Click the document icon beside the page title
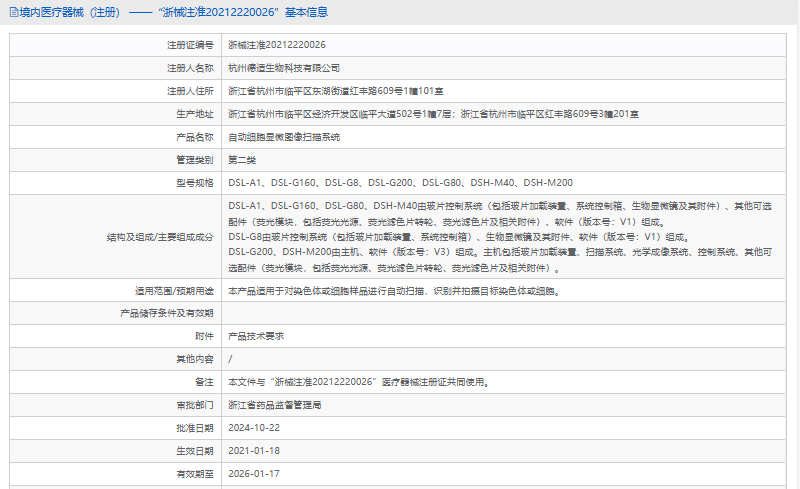 pos(14,12)
